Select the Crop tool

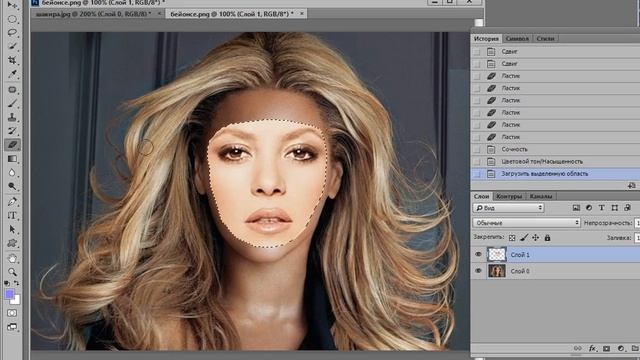[12, 60]
